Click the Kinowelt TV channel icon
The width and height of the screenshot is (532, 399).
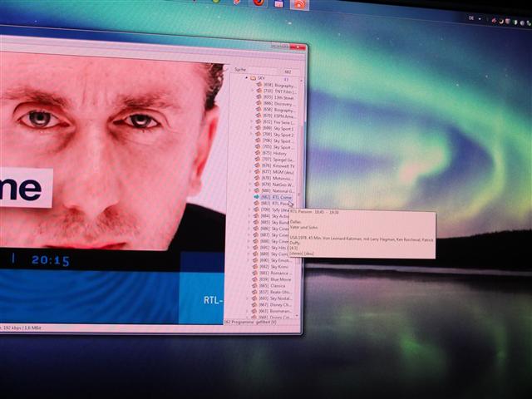pos(258,166)
